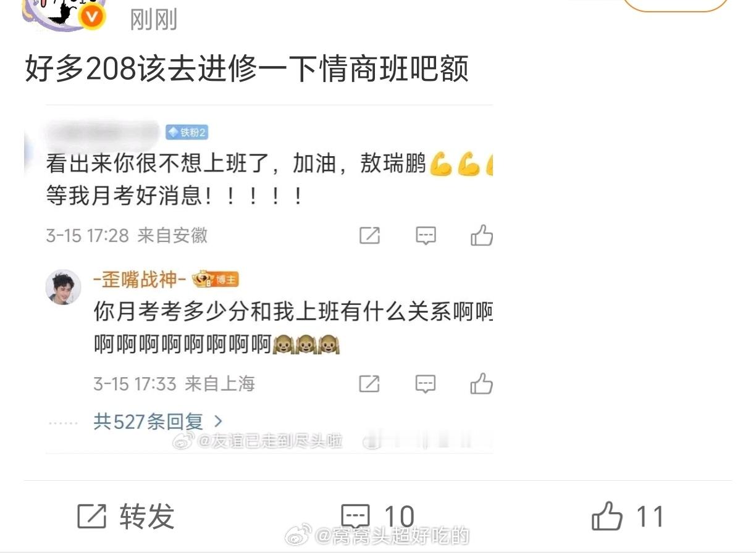Viewport: 756px width, 553px height.
Task: Like the post with bottom thumbs-up
Action: [x=607, y=516]
